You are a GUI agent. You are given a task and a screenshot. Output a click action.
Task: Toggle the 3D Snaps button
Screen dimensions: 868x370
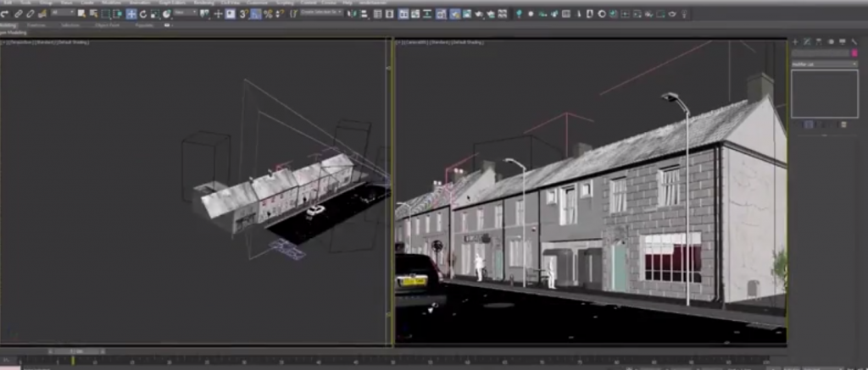pos(243,14)
